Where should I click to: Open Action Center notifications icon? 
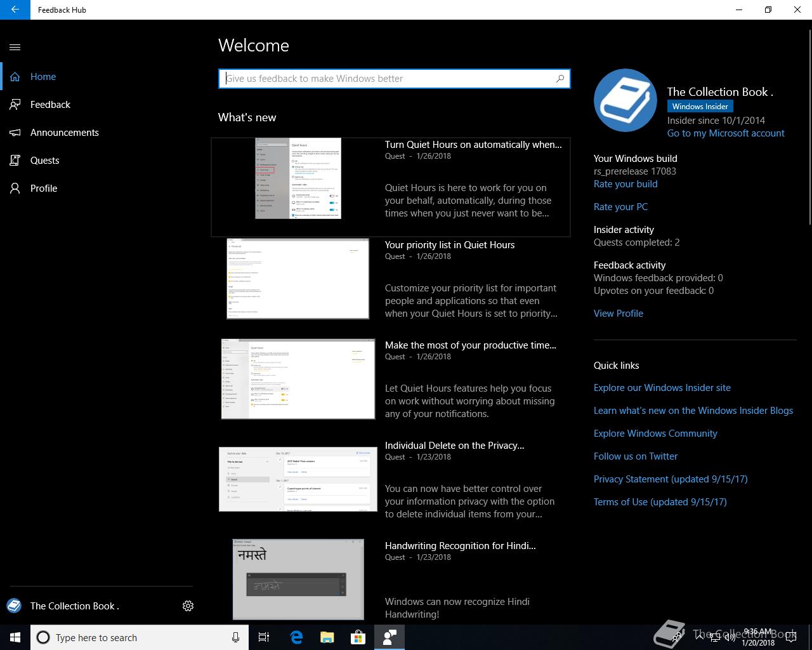[x=791, y=637]
